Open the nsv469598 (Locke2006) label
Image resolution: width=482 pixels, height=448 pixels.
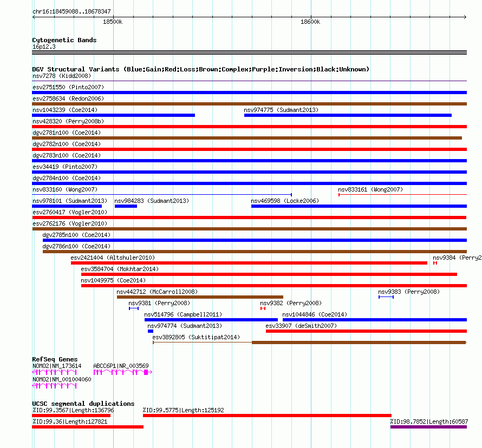[285, 201]
